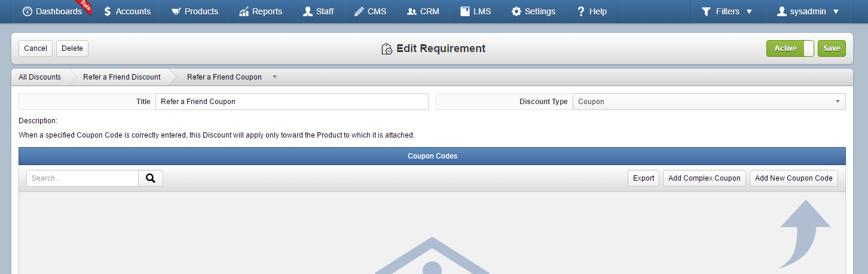Click the Settings gear icon
The image size is (868, 274).
pyautogui.click(x=516, y=11)
